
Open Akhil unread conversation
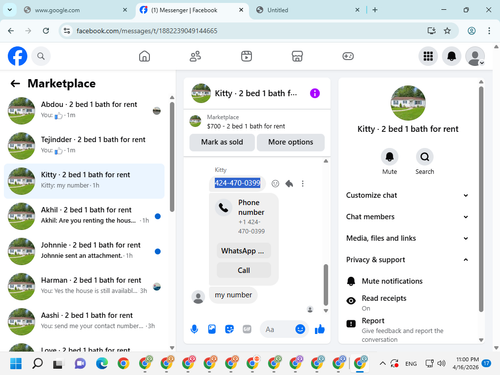[x=84, y=216]
